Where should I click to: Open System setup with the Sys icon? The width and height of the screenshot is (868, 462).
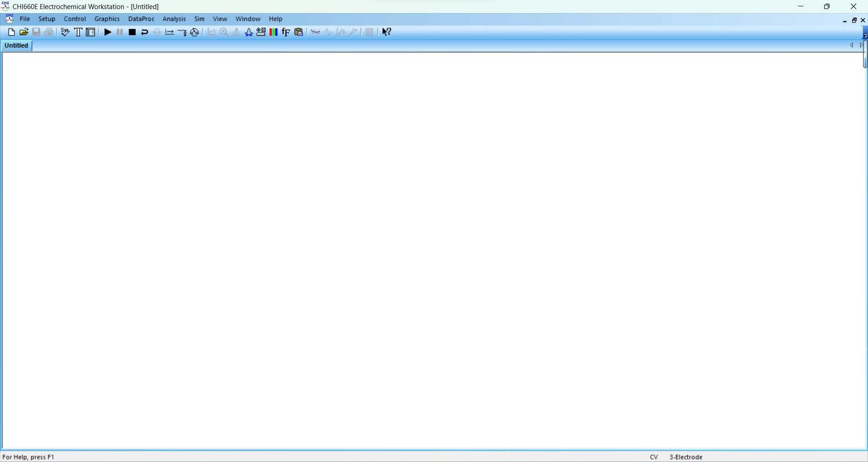coord(66,32)
